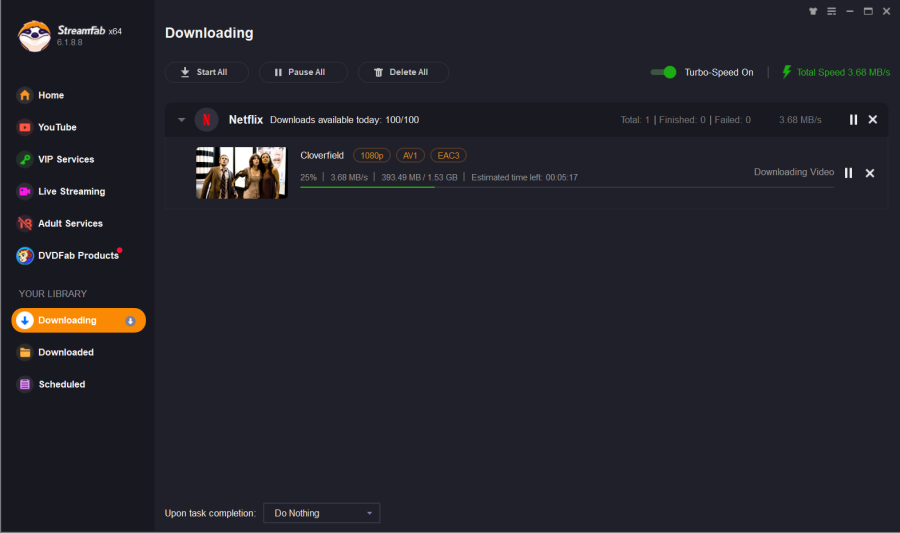This screenshot has height=533, width=900.
Task: Click the Start All button
Action: (x=207, y=72)
